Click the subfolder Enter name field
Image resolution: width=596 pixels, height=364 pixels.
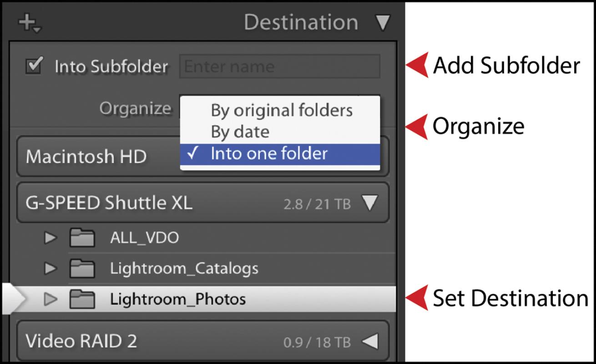279,67
